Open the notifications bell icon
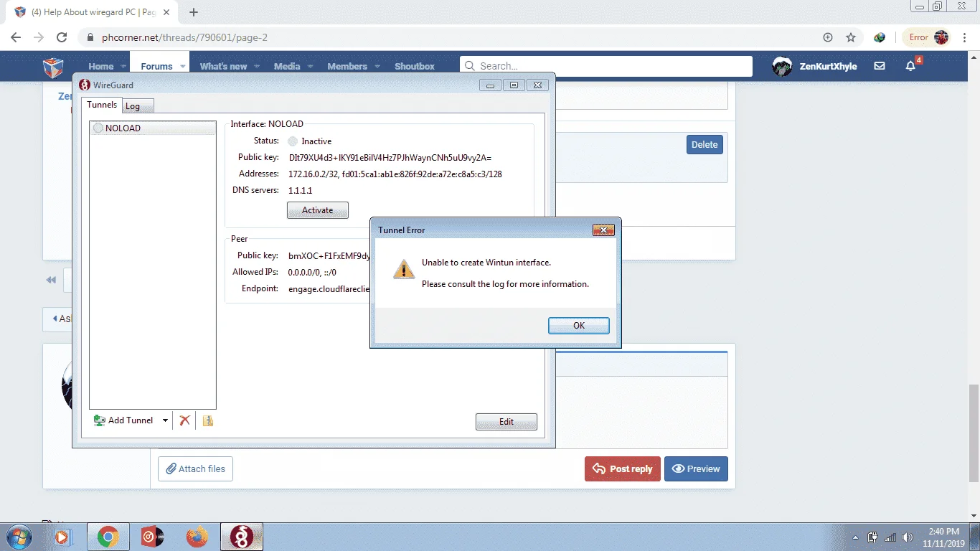This screenshot has height=551, width=980. pyautogui.click(x=910, y=66)
